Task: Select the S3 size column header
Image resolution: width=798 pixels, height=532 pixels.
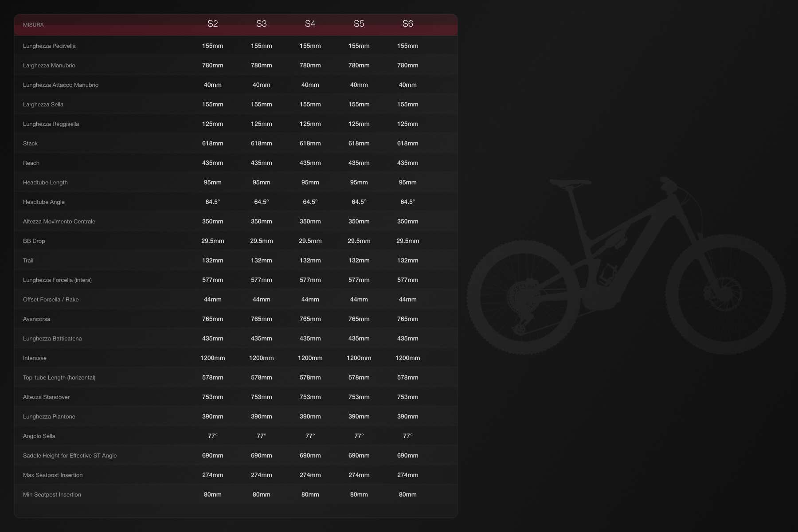Action: pos(261,24)
